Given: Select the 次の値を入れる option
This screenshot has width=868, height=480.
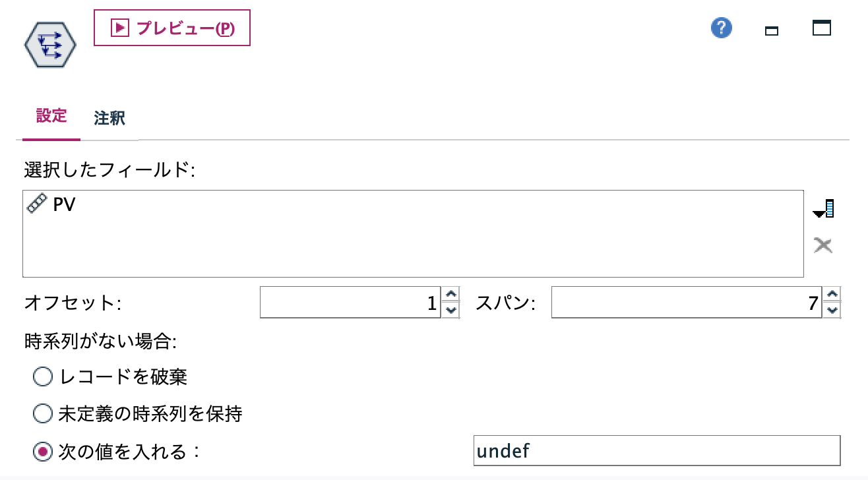Looking at the screenshot, I should 42,452.
